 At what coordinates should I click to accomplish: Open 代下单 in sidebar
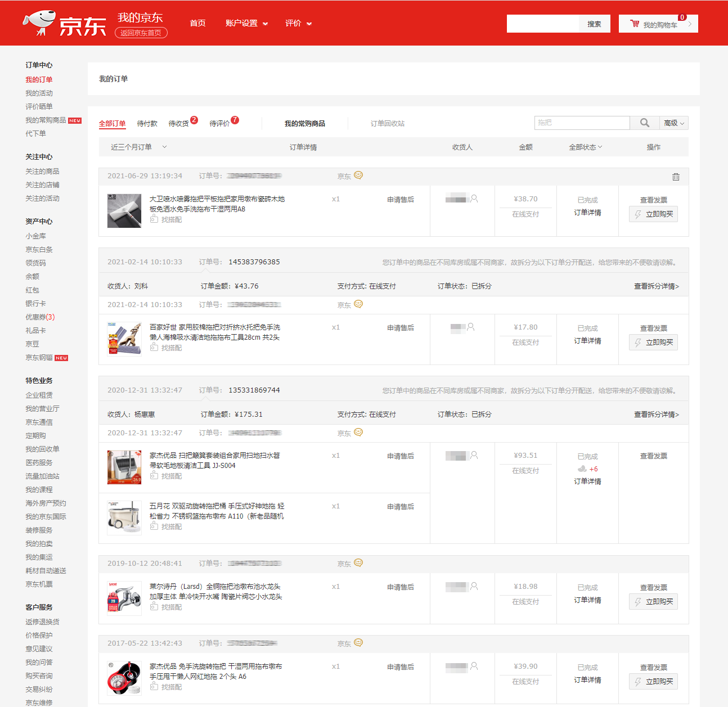click(x=35, y=133)
